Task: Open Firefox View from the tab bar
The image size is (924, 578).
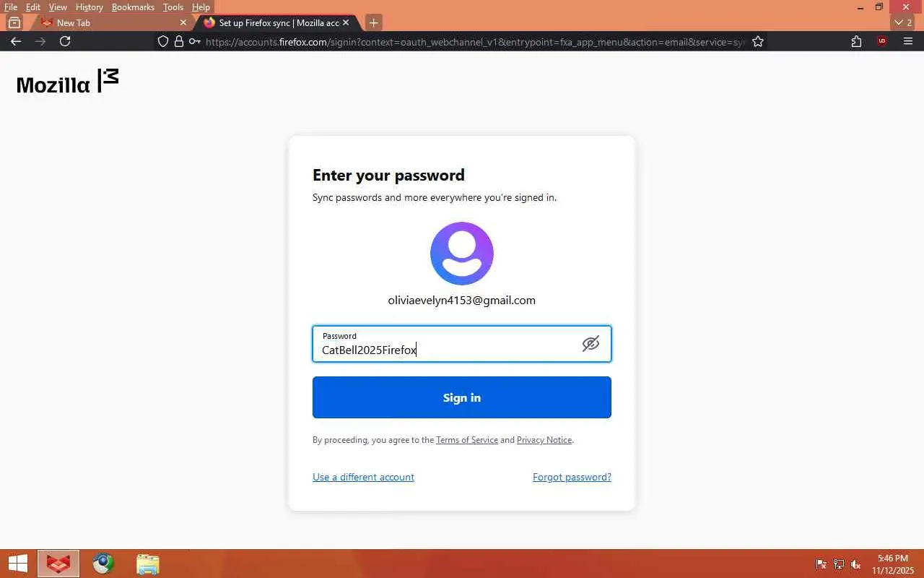Action: coord(14,22)
